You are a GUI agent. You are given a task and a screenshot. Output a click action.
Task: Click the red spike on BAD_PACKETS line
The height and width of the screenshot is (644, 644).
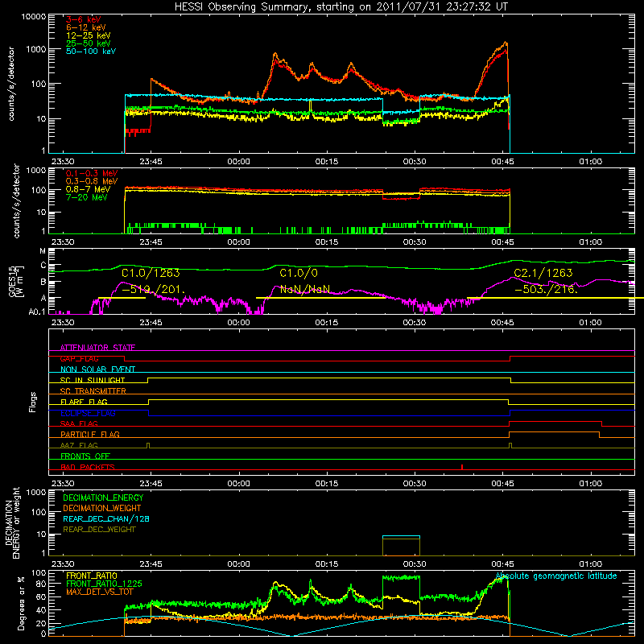click(462, 467)
